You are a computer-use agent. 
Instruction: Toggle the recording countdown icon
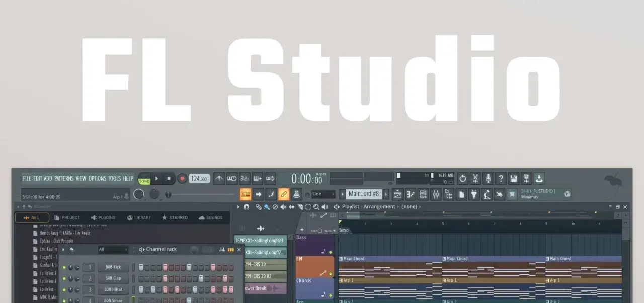(x=245, y=178)
